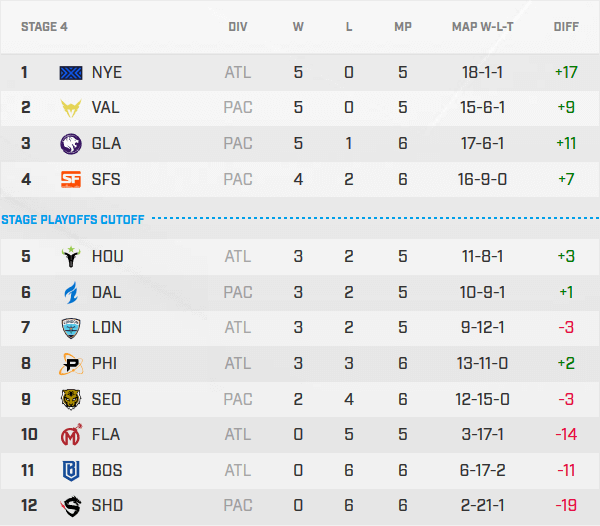Viewport: 600px width, 526px height.
Task: Click the Seoul Dynasty tiger logo
Action: (72, 399)
